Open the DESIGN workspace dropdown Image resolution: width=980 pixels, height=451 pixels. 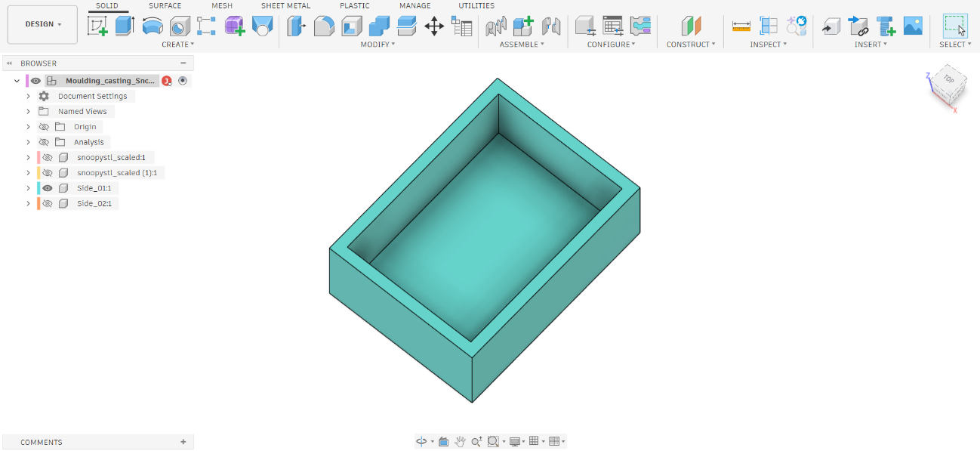(43, 24)
